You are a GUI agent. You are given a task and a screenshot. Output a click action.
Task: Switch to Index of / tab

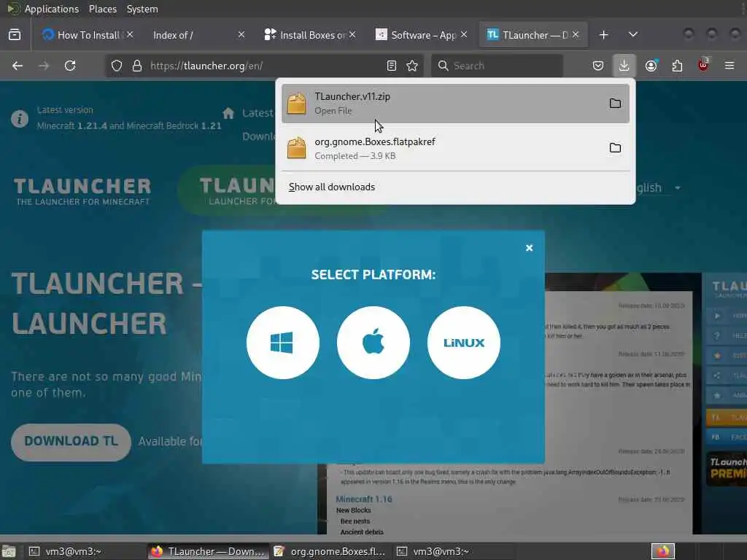[172, 35]
